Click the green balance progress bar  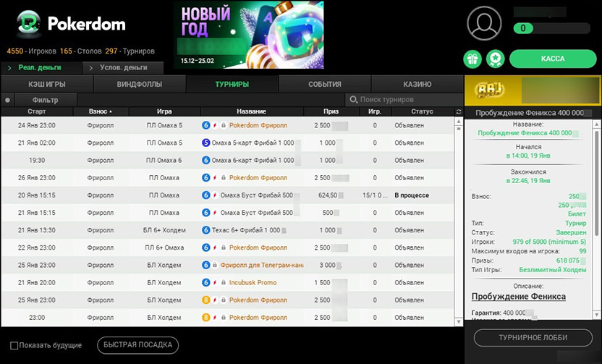pos(523,28)
